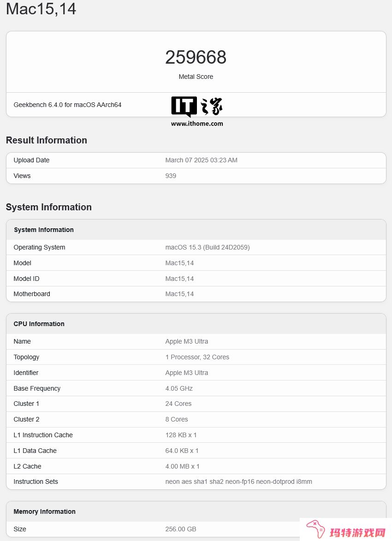Click the "L2 Cache" row label

28,466
